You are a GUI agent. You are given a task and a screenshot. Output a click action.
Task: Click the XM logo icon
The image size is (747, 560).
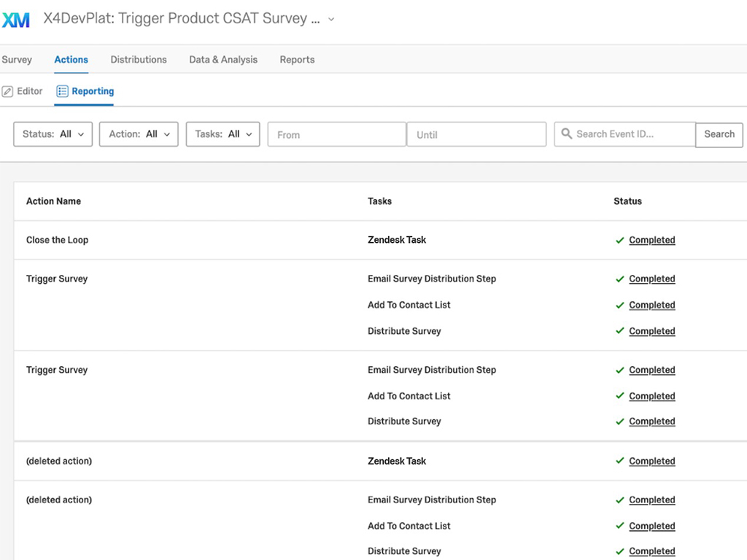click(17, 20)
